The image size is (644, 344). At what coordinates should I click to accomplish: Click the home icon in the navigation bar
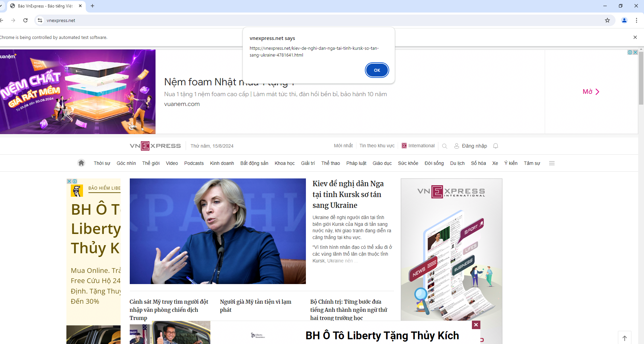pyautogui.click(x=81, y=163)
